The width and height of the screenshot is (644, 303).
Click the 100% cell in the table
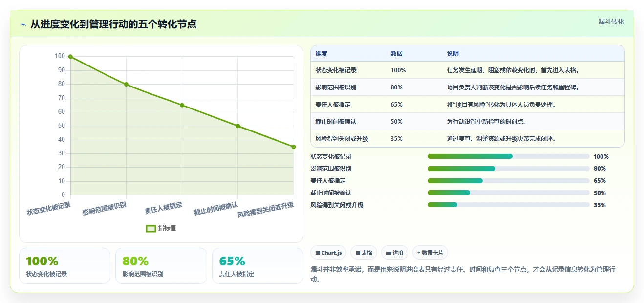[x=398, y=70]
